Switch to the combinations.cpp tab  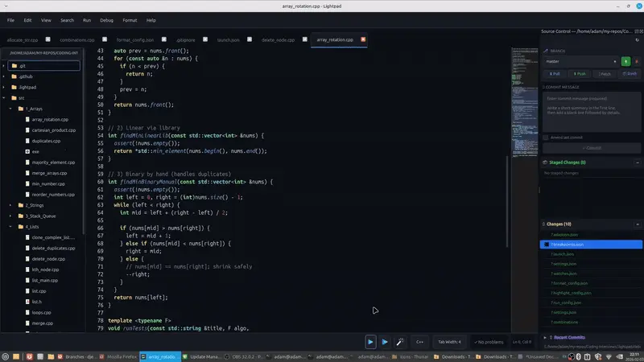77,39
